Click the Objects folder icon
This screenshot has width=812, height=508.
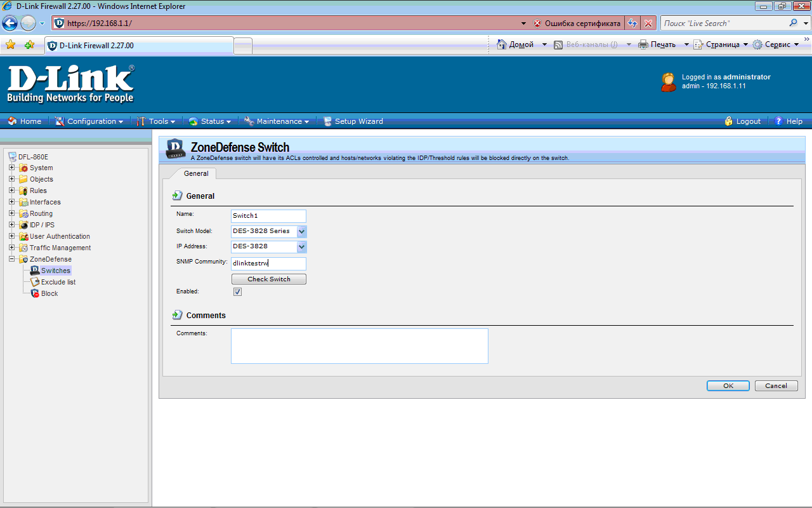23,179
